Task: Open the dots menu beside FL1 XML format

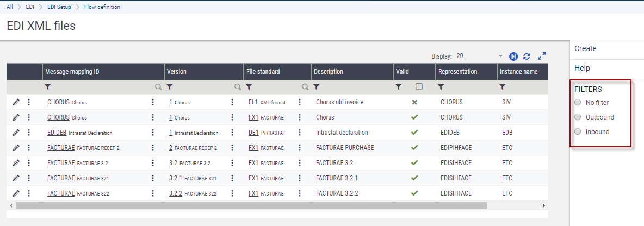Action: tap(299, 102)
